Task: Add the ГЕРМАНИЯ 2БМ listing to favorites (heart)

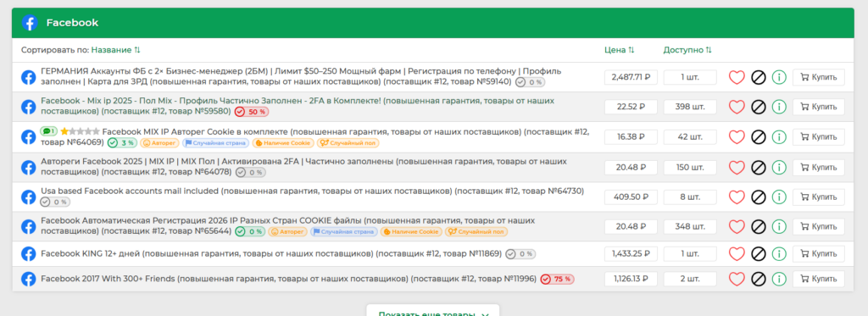Action: click(x=737, y=77)
